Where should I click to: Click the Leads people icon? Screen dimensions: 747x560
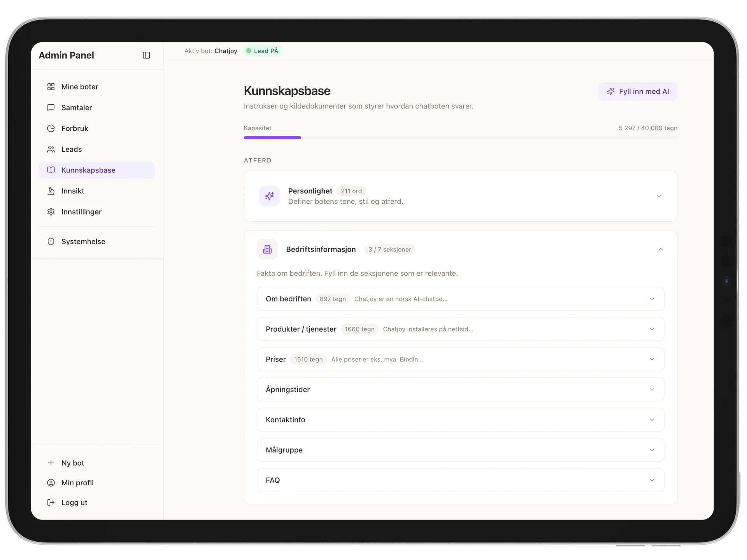click(x=51, y=149)
